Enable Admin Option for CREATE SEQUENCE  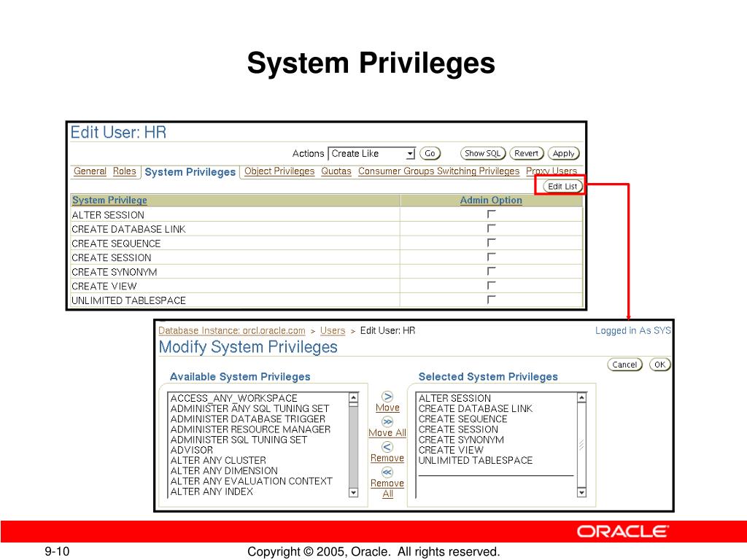tap(491, 244)
